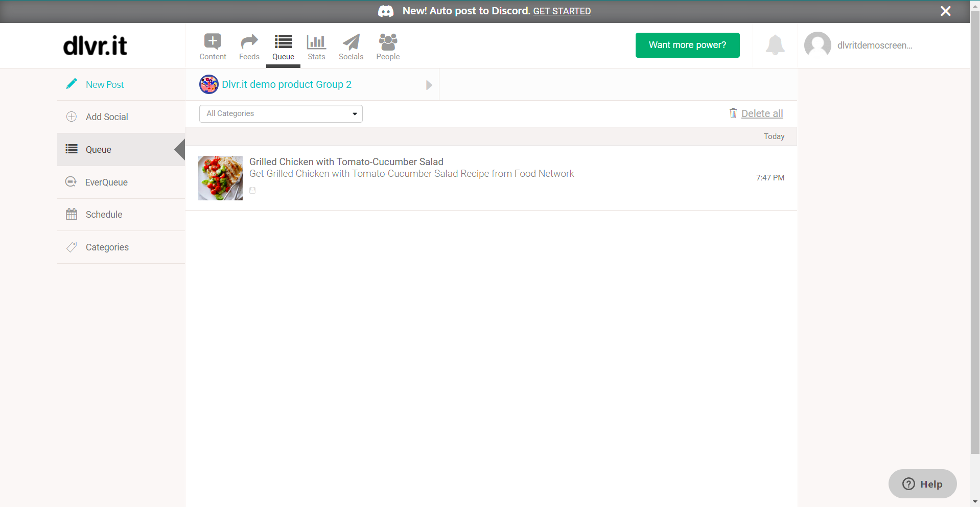Select Schedule in sidebar

[x=104, y=215]
